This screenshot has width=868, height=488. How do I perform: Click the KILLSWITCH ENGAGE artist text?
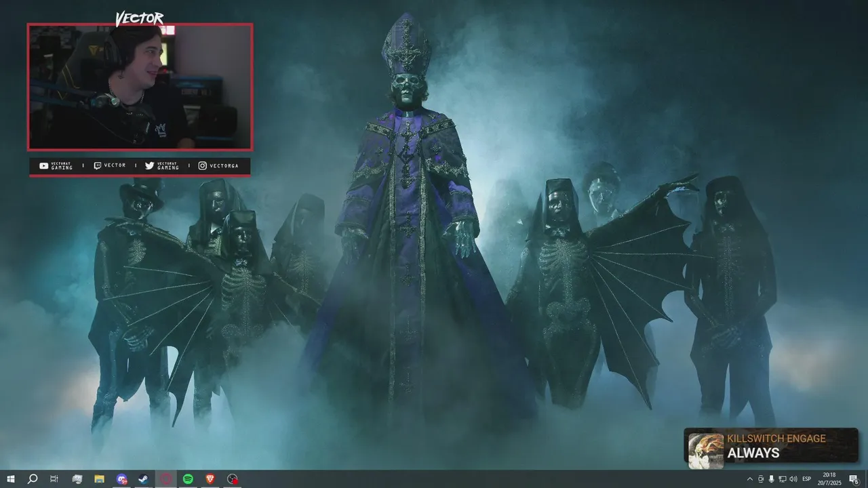776,439
